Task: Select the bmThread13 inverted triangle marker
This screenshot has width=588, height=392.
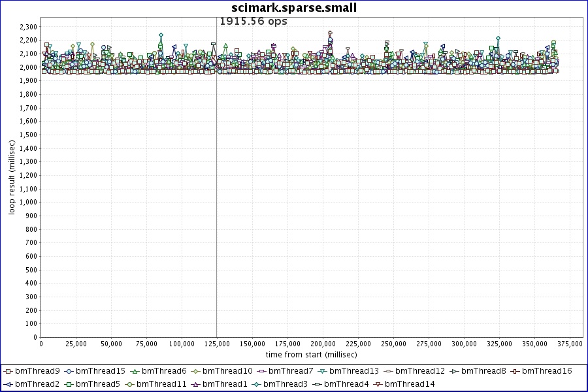Action: (322, 371)
